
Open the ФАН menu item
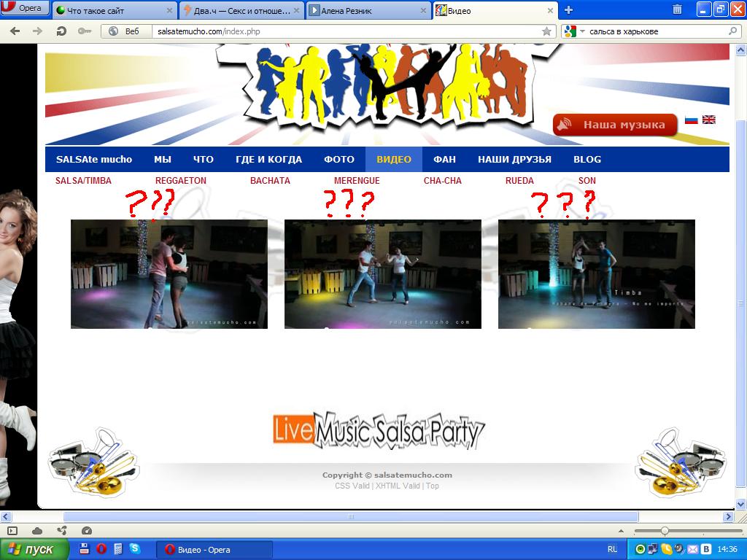coord(444,160)
